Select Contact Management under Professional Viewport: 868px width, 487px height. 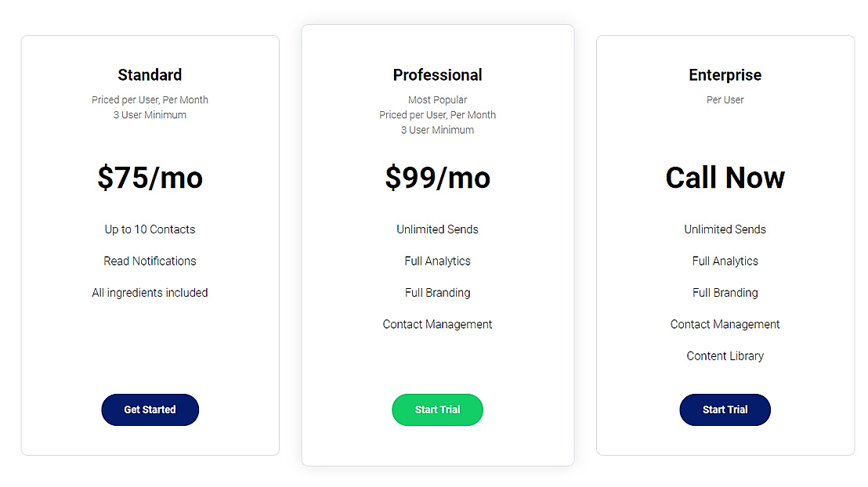point(437,323)
